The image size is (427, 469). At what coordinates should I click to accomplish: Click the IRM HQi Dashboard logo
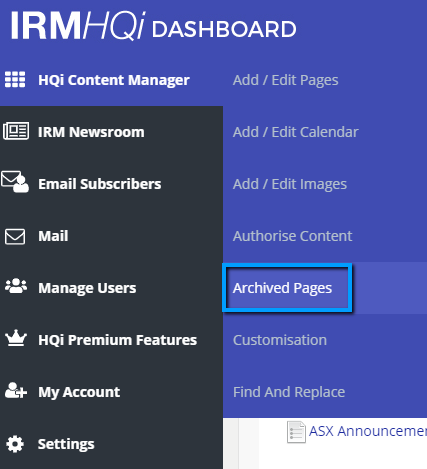154,26
